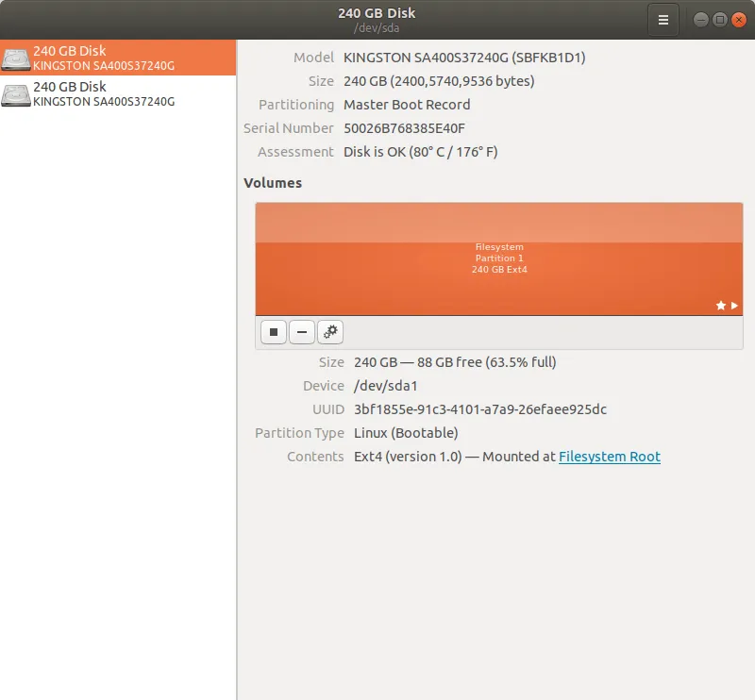
Task: Maximize the Disks window
Action: tap(719, 20)
